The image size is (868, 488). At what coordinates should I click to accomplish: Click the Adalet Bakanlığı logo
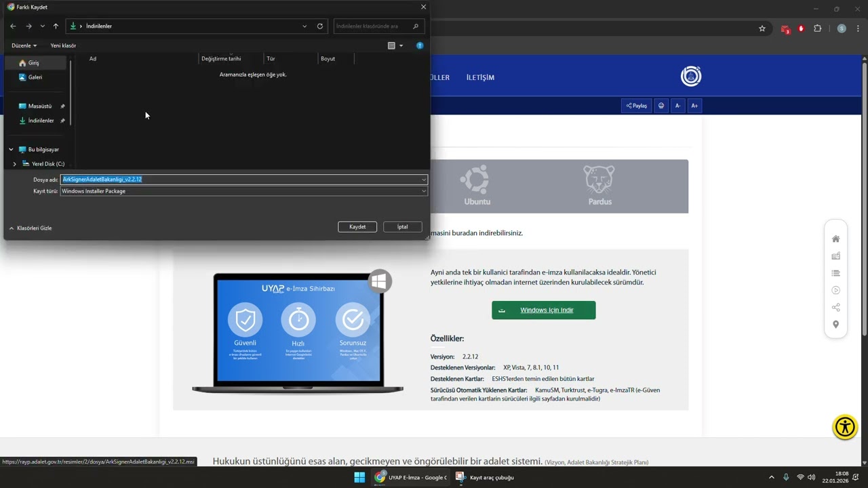pos(691,76)
